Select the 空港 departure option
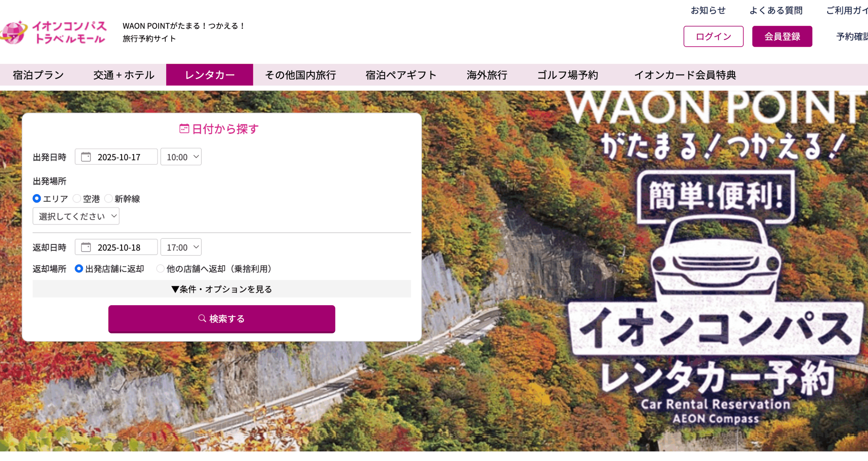Screen dimensions: 868x461 click(77, 198)
